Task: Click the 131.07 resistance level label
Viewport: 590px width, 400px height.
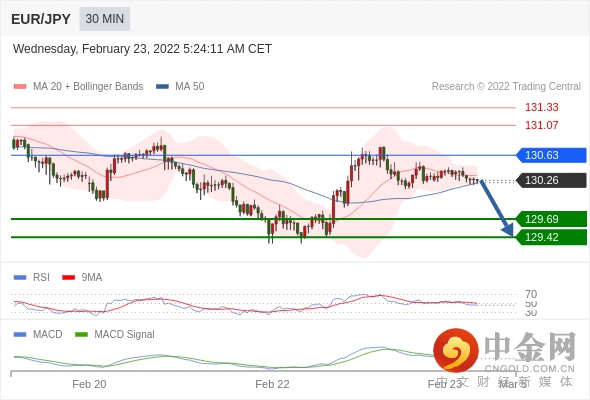Action: coord(541,125)
